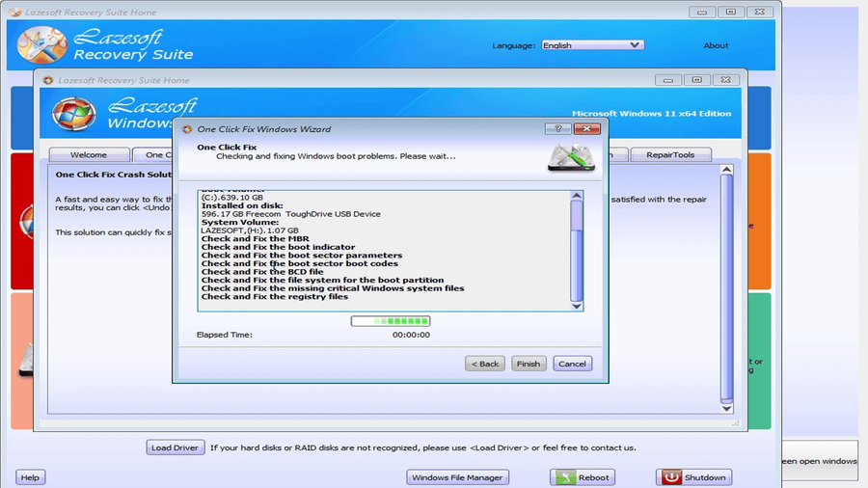The width and height of the screenshot is (868, 488).
Task: Click the inner window scrollbar down arrow
Action: [727, 408]
